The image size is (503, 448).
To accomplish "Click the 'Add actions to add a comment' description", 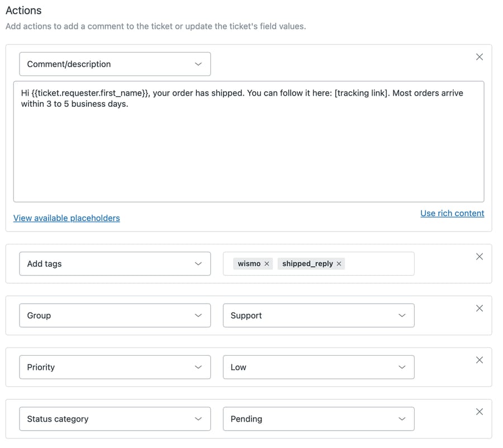I will [155, 26].
